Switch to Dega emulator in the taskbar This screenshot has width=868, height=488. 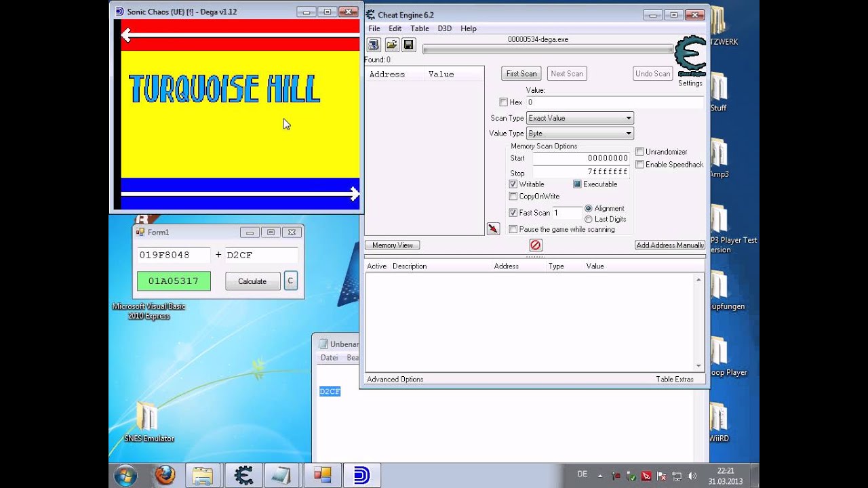click(x=362, y=476)
